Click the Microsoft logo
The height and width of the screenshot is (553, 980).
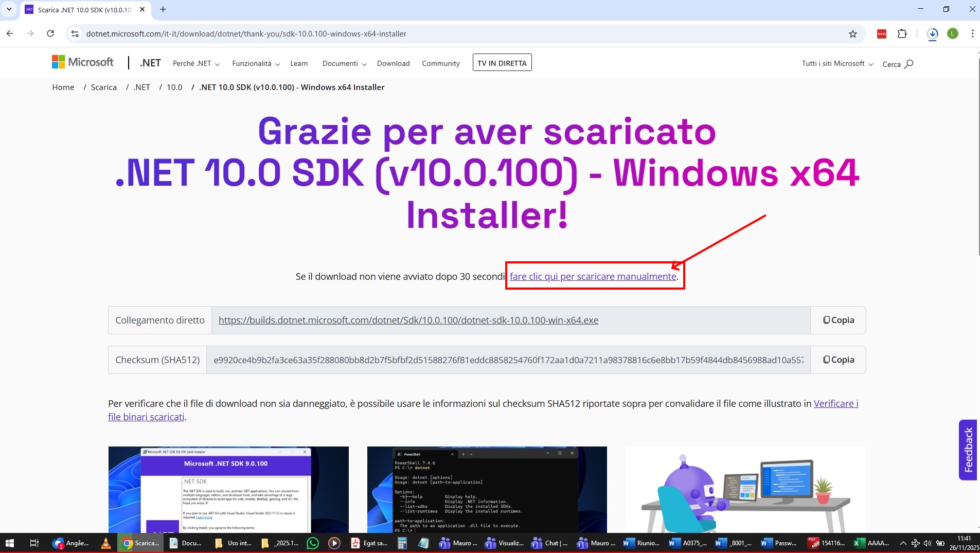83,62
